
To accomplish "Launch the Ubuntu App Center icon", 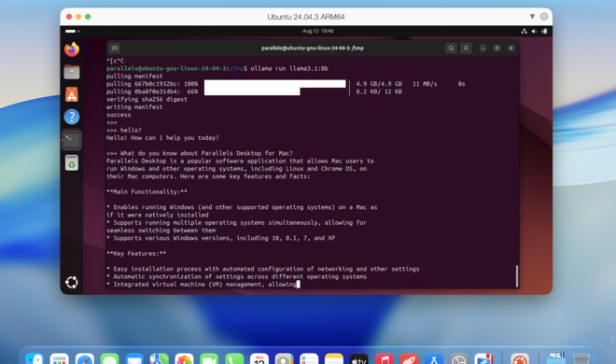I will [72, 94].
